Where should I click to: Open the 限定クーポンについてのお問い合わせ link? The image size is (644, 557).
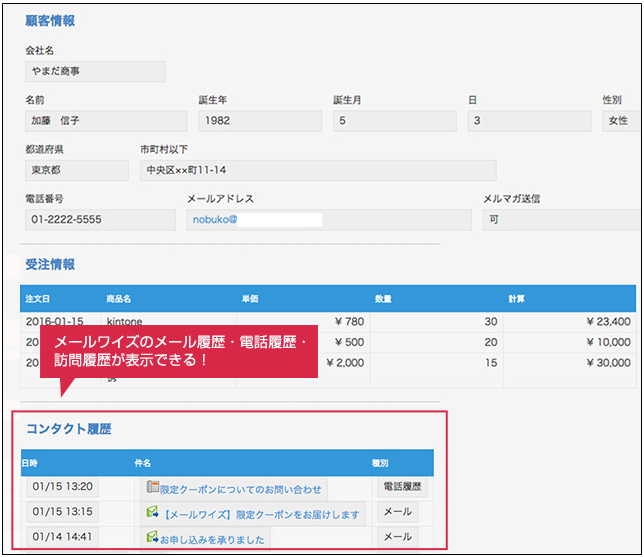point(241,488)
